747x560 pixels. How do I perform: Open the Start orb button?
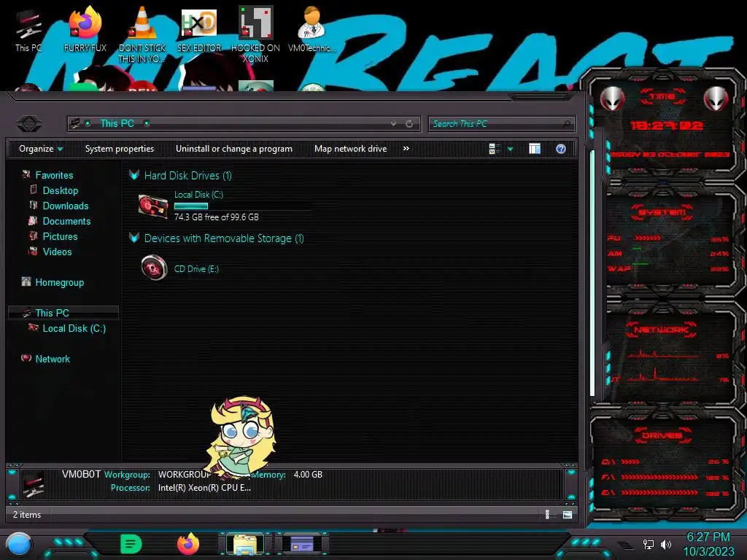click(18, 545)
